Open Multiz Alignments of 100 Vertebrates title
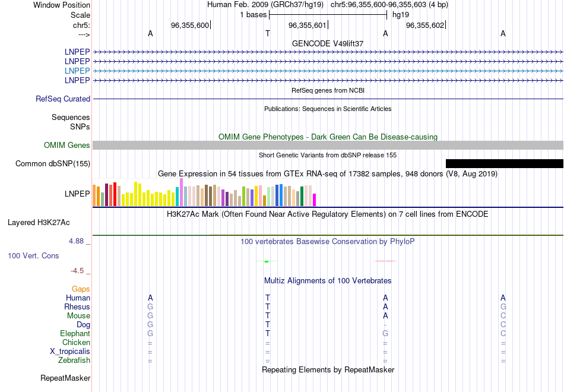The width and height of the screenshot is (564, 392). pyautogui.click(x=328, y=281)
